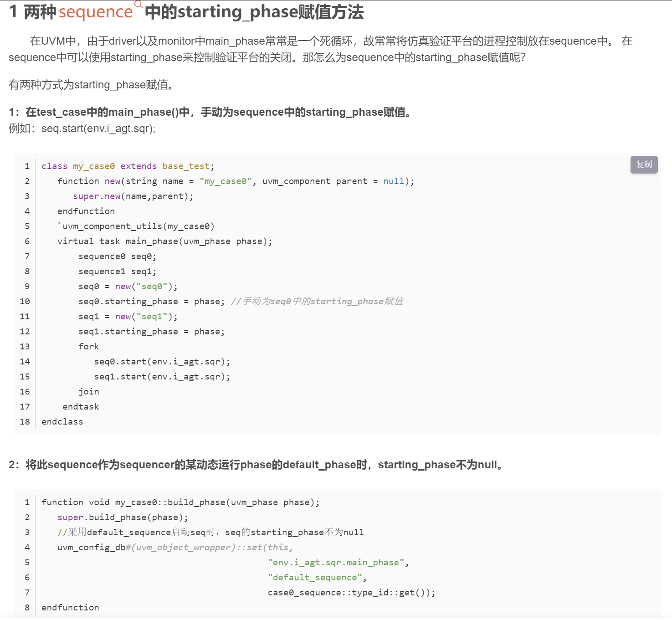Image resolution: width=672 pixels, height=620 pixels.
Task: Click the example line "例如：seq.start(env.i_agt.sqr);"
Action: tap(82, 129)
